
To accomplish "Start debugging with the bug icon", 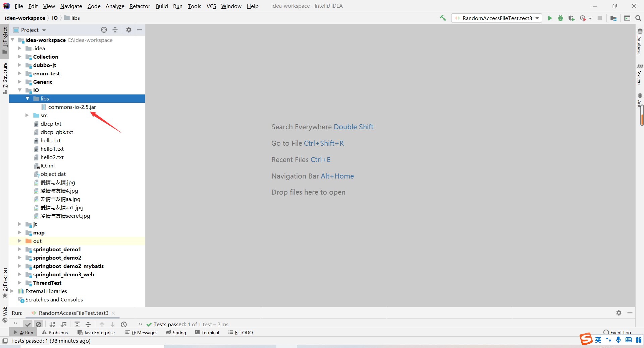I will 560,18.
